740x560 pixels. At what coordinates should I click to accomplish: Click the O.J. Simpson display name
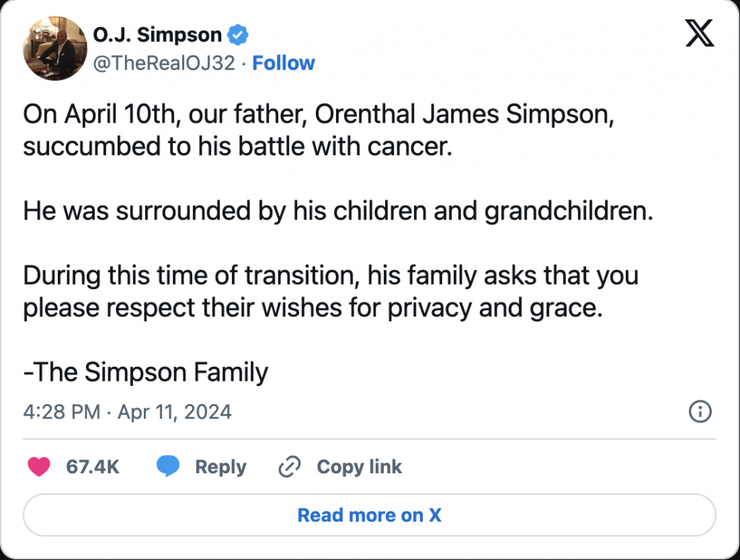(x=158, y=34)
